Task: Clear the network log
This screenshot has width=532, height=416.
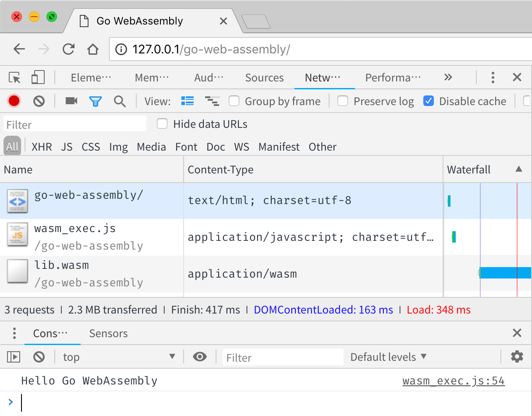Action: [x=39, y=102]
